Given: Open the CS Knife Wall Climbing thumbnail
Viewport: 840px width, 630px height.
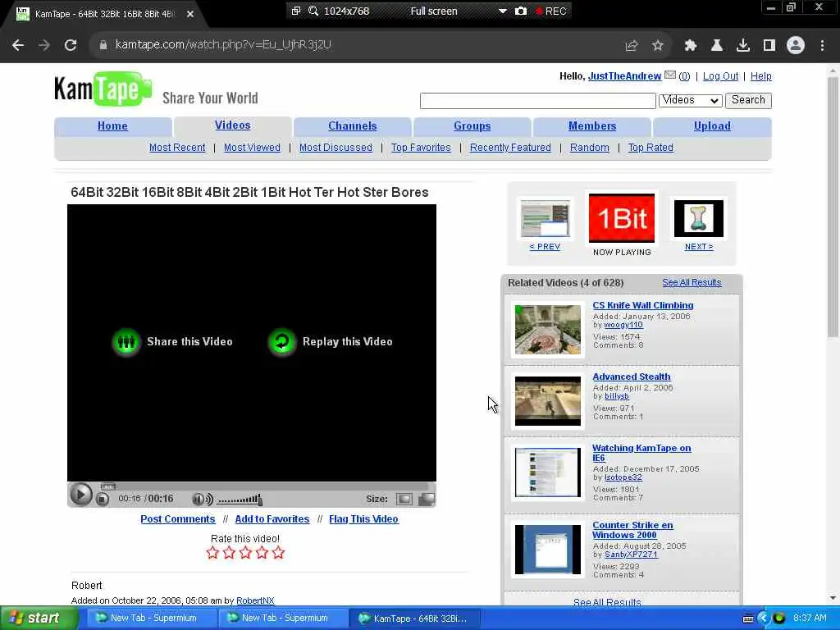Looking at the screenshot, I should pyautogui.click(x=547, y=330).
